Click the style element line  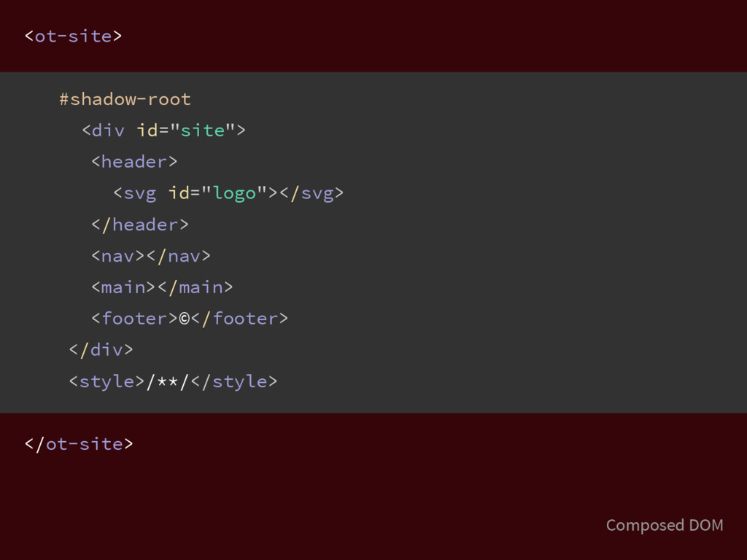(x=173, y=381)
